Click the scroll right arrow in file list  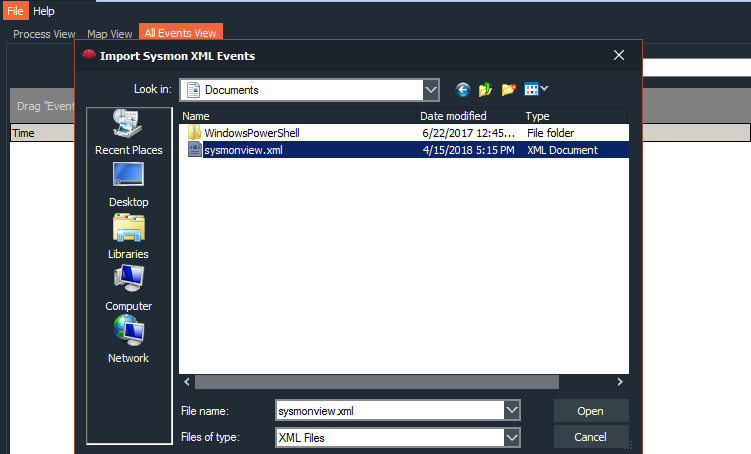coord(620,382)
